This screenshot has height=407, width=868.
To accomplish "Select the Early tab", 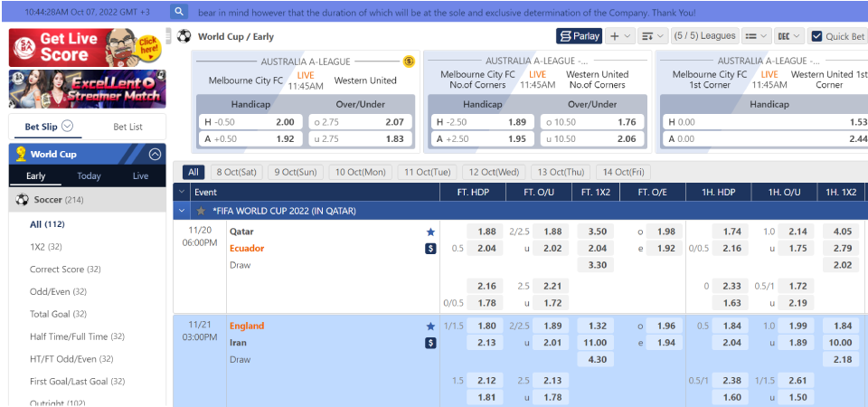I will pyautogui.click(x=35, y=175).
